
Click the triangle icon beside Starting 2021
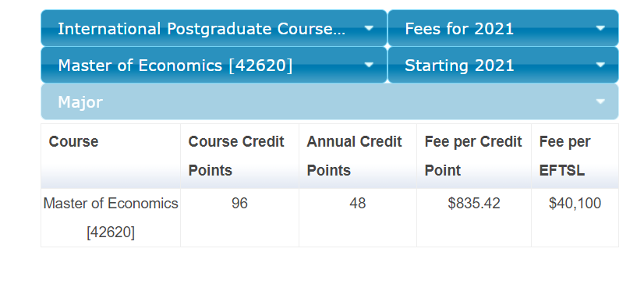click(600, 65)
